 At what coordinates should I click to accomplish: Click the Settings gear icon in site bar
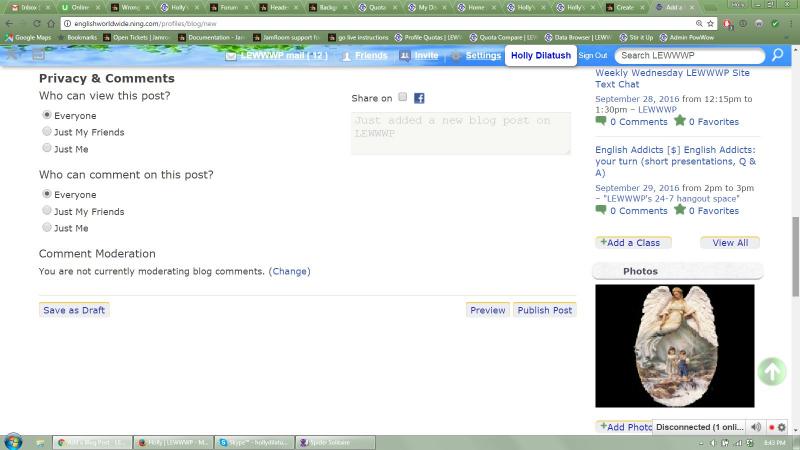click(456, 56)
